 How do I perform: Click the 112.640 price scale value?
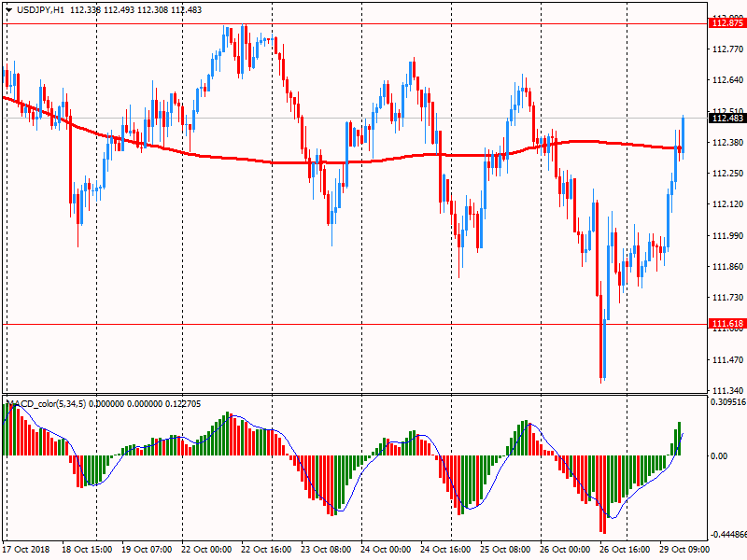tap(727, 80)
